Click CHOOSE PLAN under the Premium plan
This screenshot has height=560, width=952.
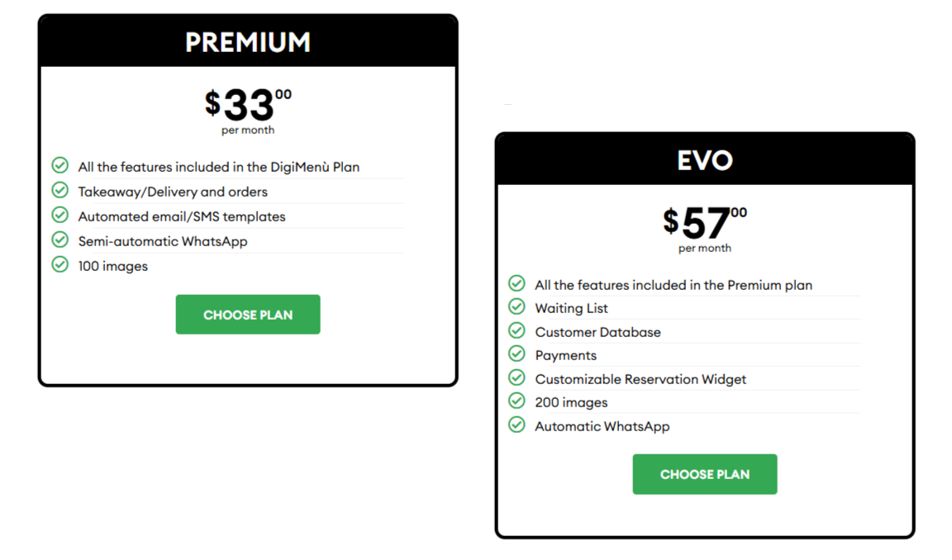[x=248, y=315]
